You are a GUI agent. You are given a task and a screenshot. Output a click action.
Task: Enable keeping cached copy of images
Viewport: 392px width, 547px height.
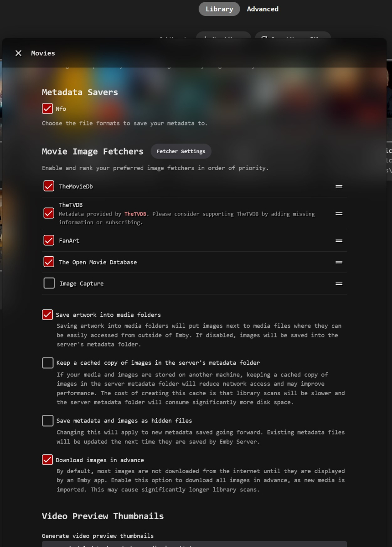pyautogui.click(x=47, y=363)
